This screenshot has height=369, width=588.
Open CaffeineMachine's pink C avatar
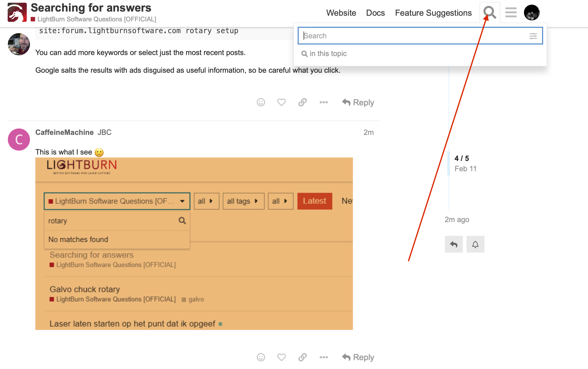pos(19,140)
